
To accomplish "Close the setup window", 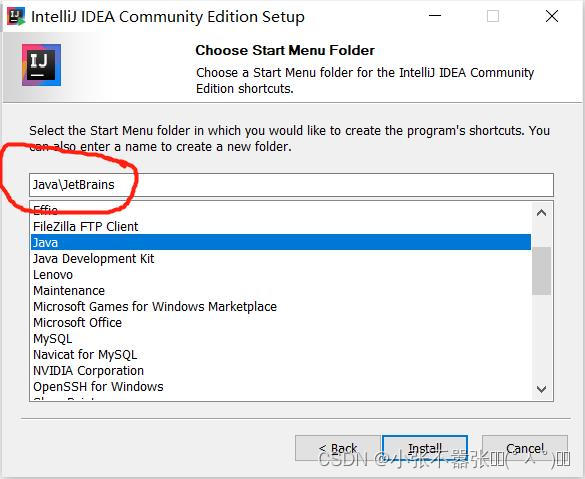I will point(552,16).
